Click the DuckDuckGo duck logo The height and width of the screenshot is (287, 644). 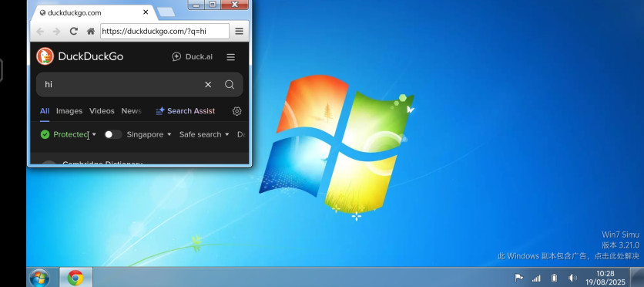(x=45, y=56)
